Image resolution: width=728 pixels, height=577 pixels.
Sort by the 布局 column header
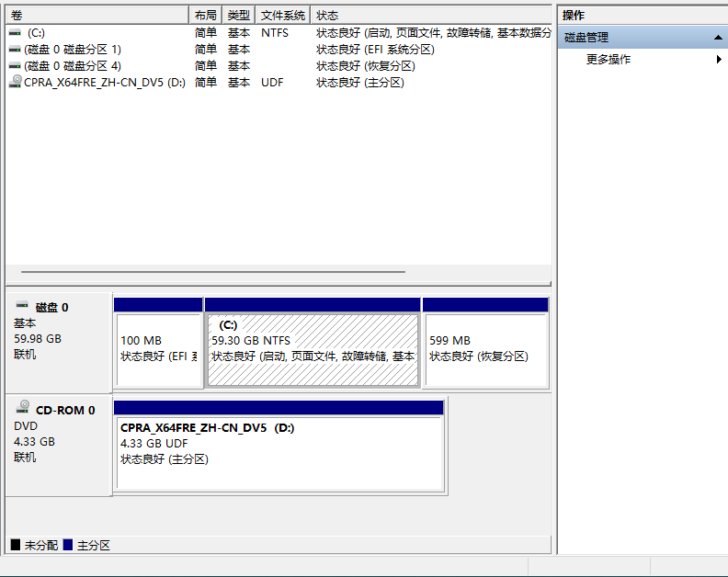click(x=206, y=16)
